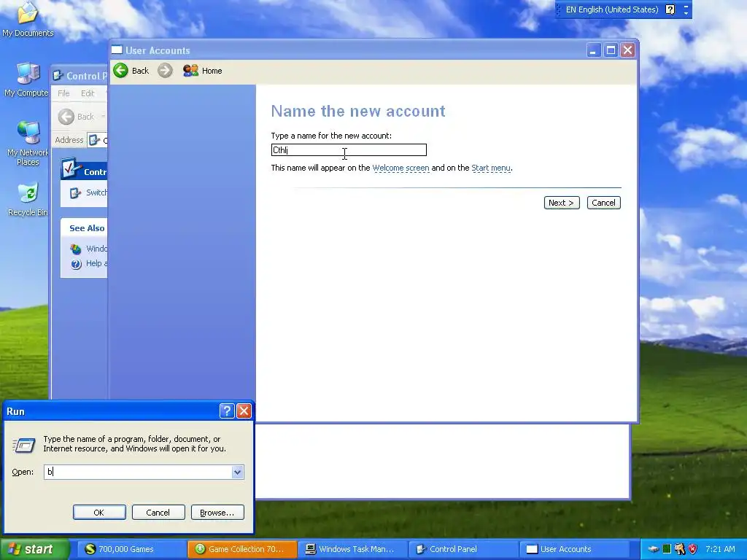Open the Start menu

pos(34,549)
